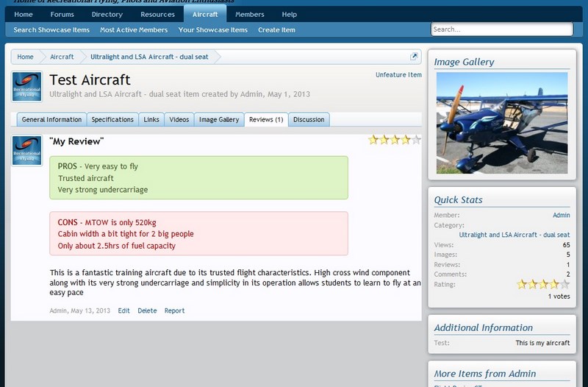Click the green PROS box
The image size is (588, 387).
(x=198, y=177)
